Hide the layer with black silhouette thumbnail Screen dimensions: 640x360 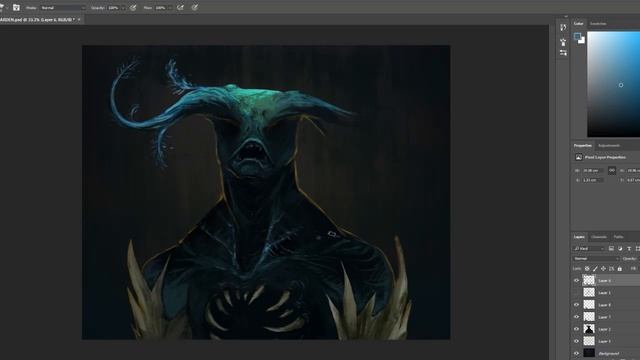(576, 329)
